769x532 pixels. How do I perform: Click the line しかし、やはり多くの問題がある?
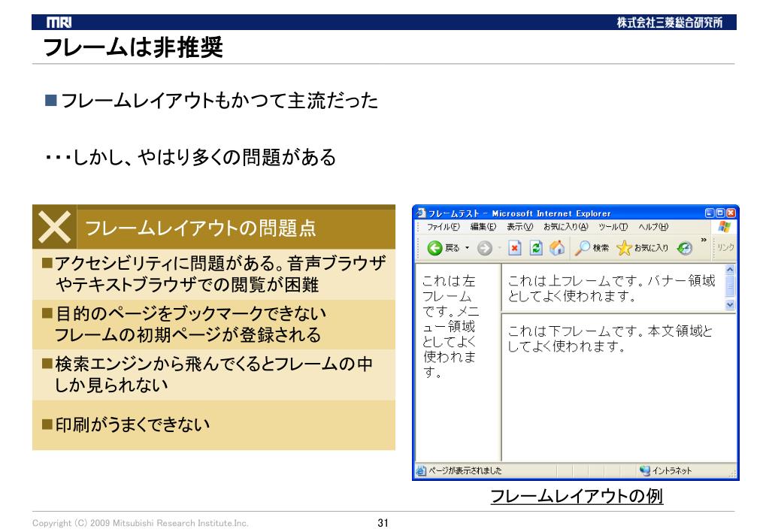pyautogui.click(x=190, y=157)
